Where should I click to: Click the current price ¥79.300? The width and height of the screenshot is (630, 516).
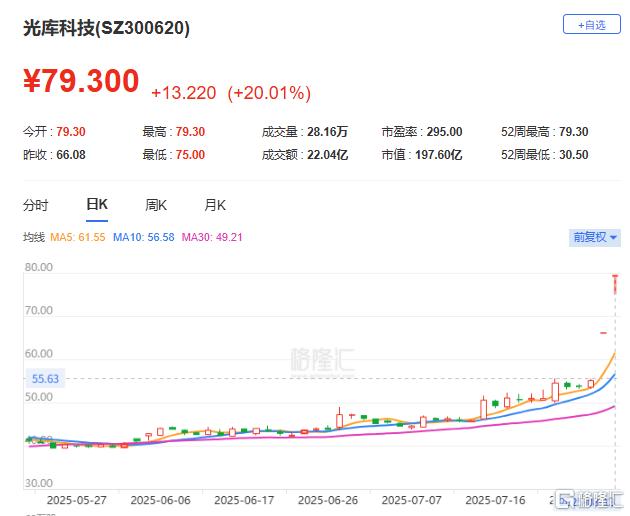(81, 81)
